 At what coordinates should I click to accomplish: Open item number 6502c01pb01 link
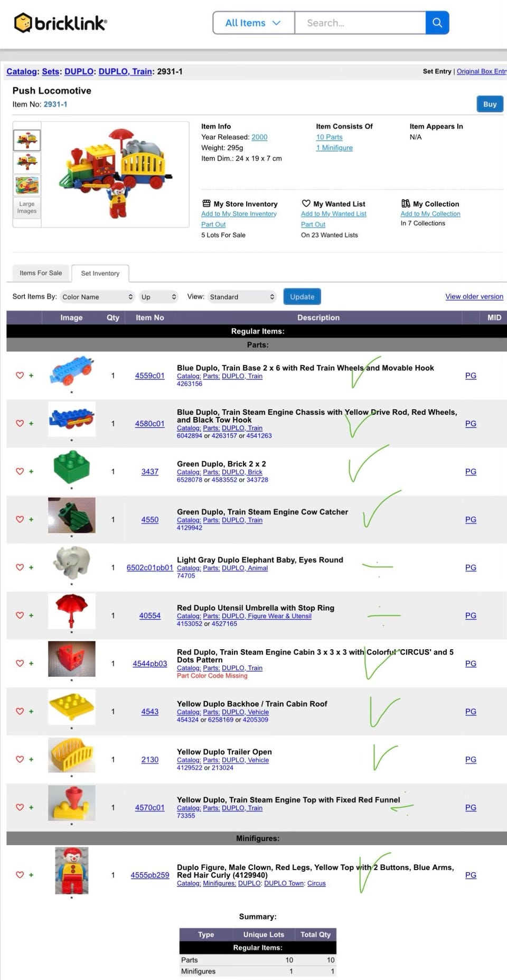coord(150,567)
